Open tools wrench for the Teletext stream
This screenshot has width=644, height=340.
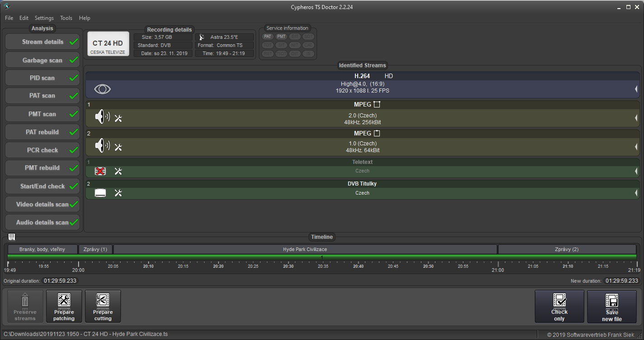click(x=118, y=171)
